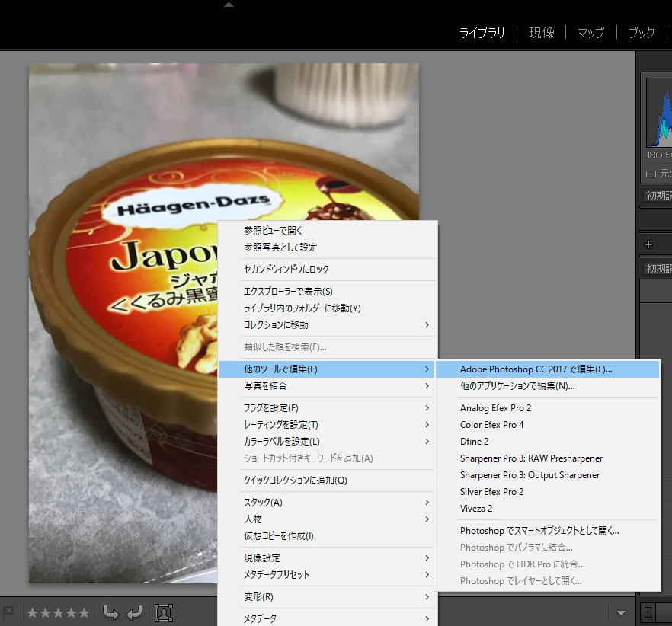Image resolution: width=672 pixels, height=626 pixels.
Task: Choose エクスプローラーで表示(S)
Action: (x=328, y=292)
